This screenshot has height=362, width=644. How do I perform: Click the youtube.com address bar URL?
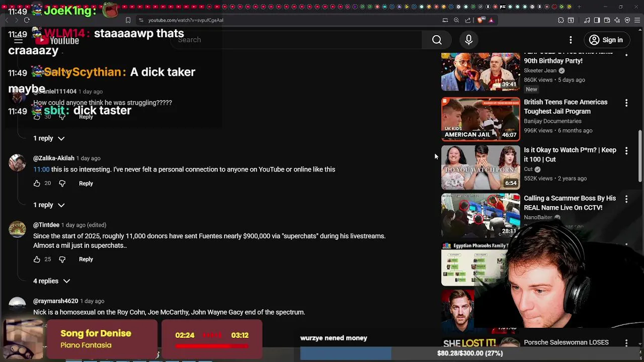click(x=186, y=20)
